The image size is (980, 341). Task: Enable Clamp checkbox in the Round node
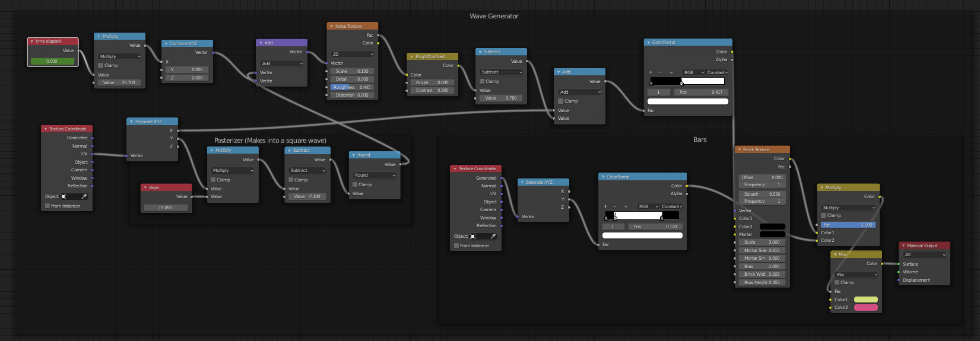click(x=355, y=184)
